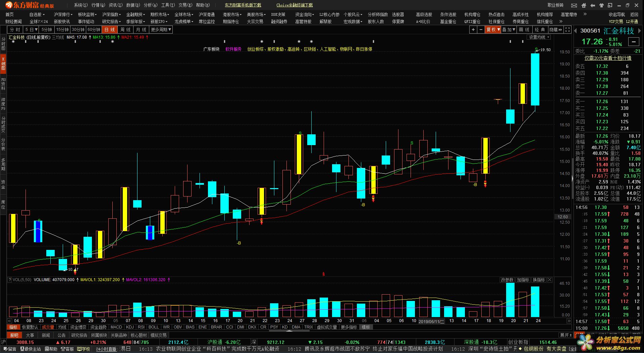
Task: Open 设置均线 dropdown
Action: coord(539,37)
